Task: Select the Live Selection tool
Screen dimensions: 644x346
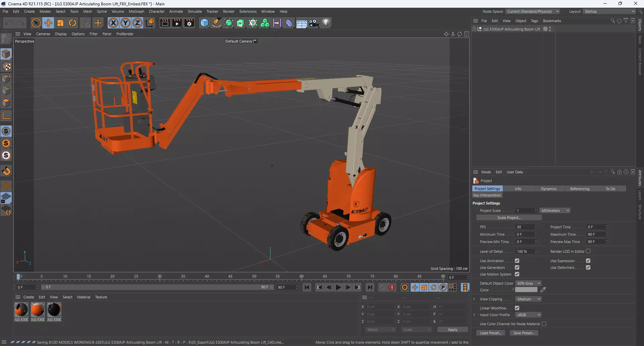Action: (36, 23)
